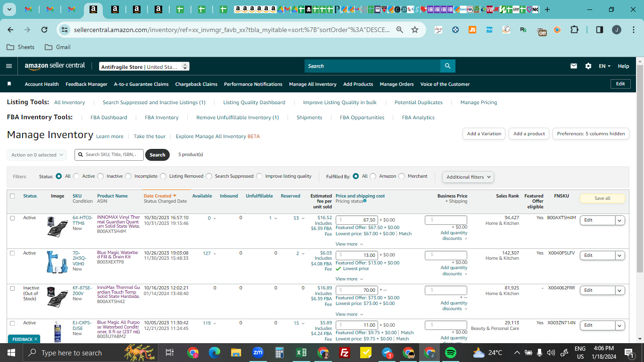Image resolution: width=644 pixels, height=362 pixels.
Task: Open the Seller Central messages envelope
Action: (x=574, y=66)
